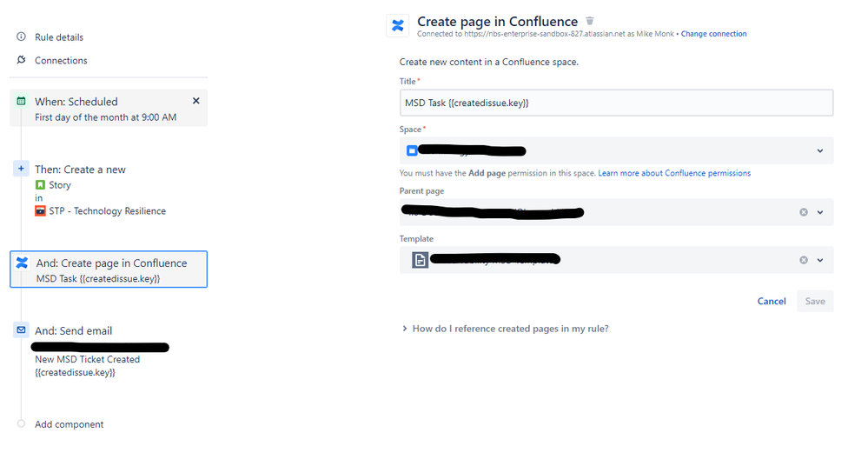Clear the Template selection
Image resolution: width=868 pixels, height=466 pixels.
point(804,260)
